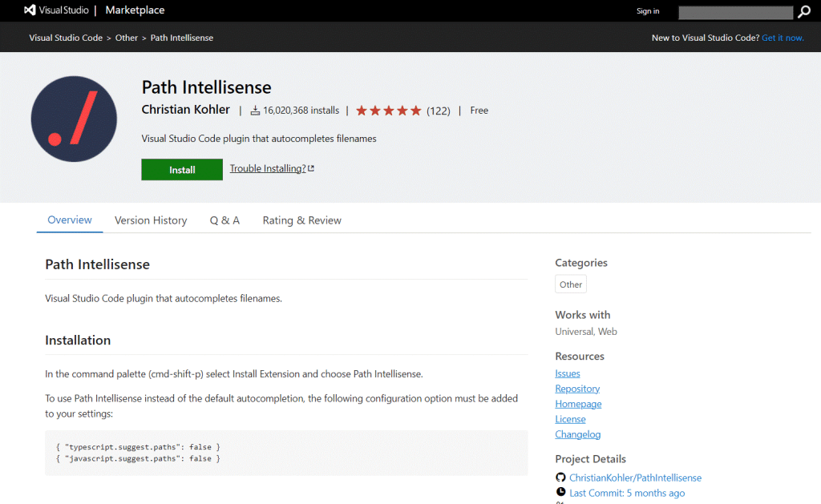
Task: Switch to the Version History tab
Action: click(151, 220)
